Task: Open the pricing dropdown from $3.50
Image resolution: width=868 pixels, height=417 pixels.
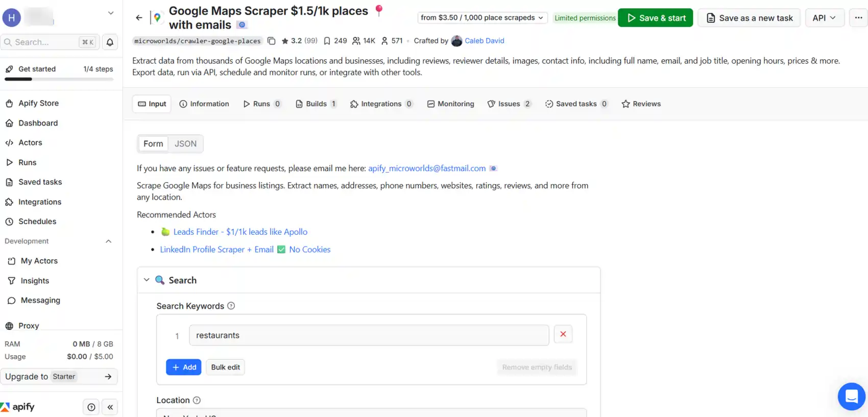Action: click(483, 18)
